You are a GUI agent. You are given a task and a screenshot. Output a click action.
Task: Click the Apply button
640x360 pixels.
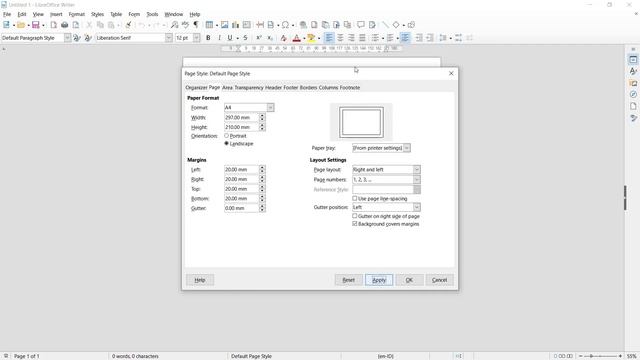(x=379, y=280)
